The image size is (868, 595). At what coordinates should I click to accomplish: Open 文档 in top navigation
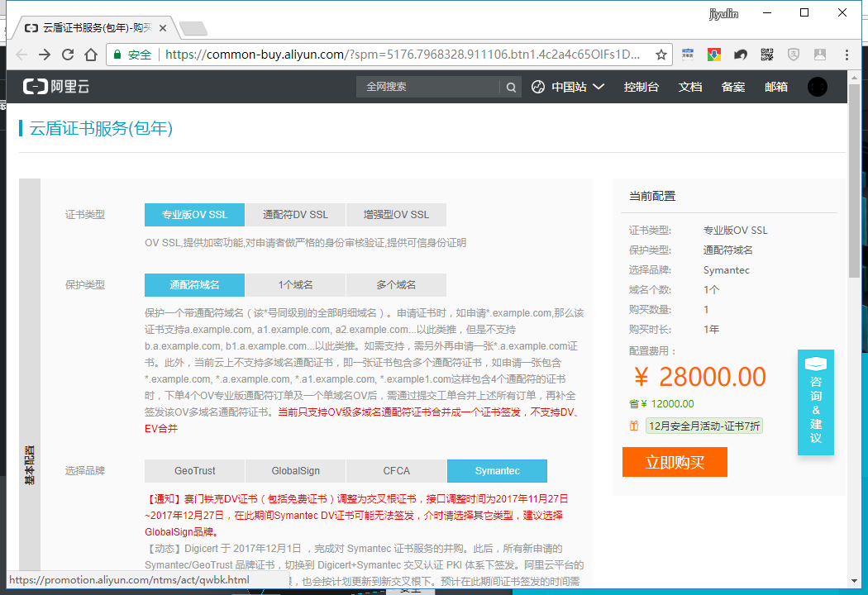(689, 87)
